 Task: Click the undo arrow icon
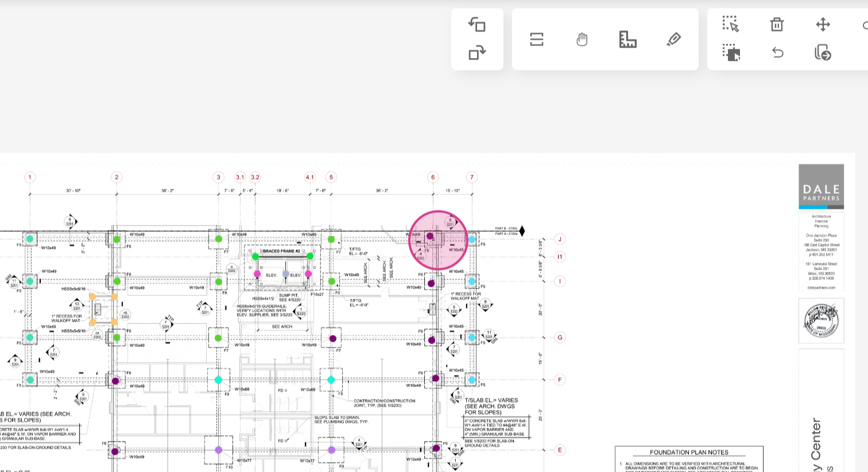click(777, 53)
